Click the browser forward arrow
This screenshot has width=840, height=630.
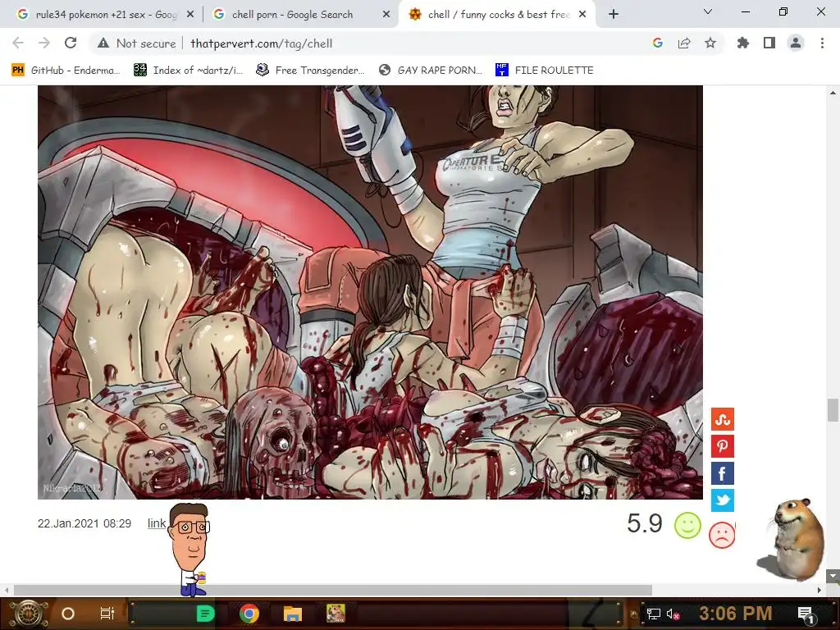[x=44, y=43]
